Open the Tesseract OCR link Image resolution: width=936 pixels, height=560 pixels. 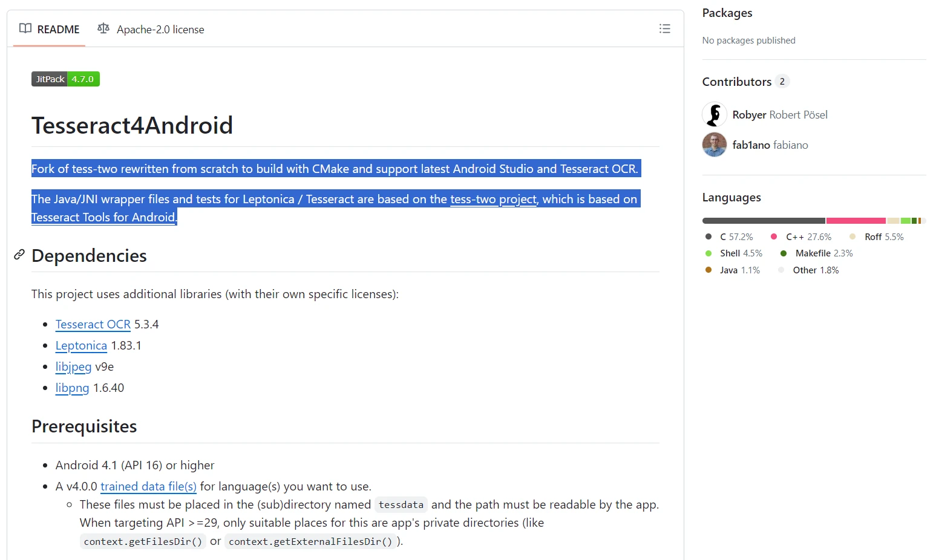click(x=93, y=324)
